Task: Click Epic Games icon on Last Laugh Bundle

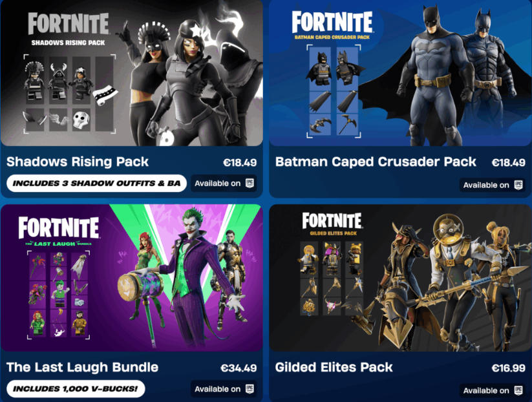Action: tap(250, 389)
